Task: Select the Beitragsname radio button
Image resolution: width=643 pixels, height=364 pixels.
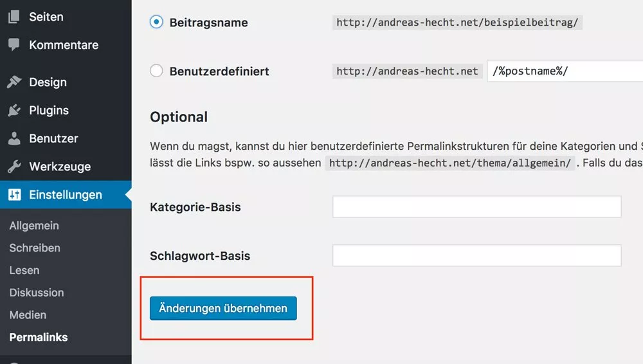Action: (156, 23)
